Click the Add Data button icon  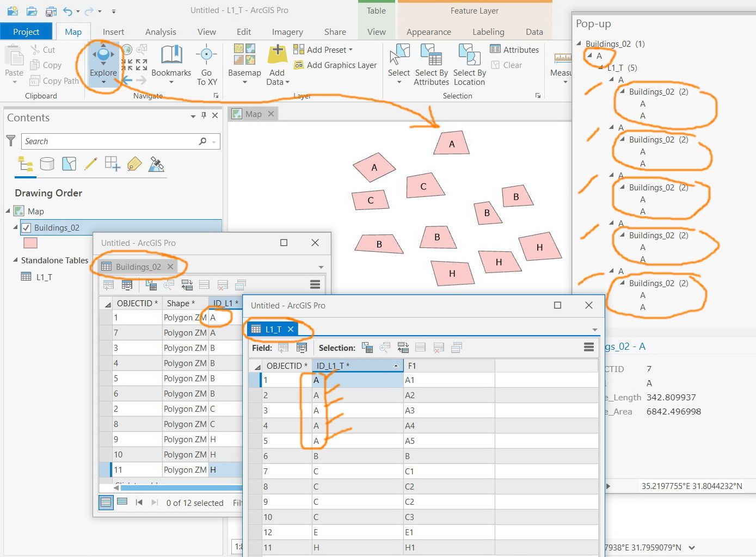point(278,54)
